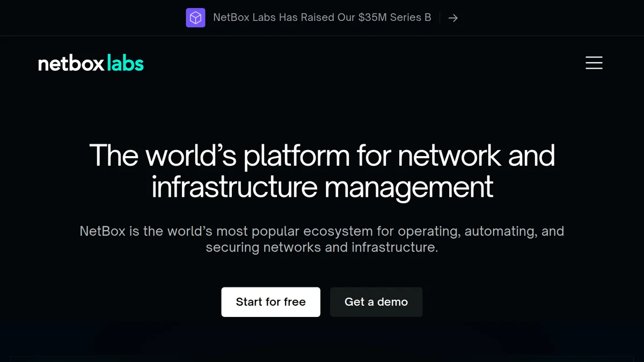Click the ecosystem description paragraph

(x=322, y=239)
